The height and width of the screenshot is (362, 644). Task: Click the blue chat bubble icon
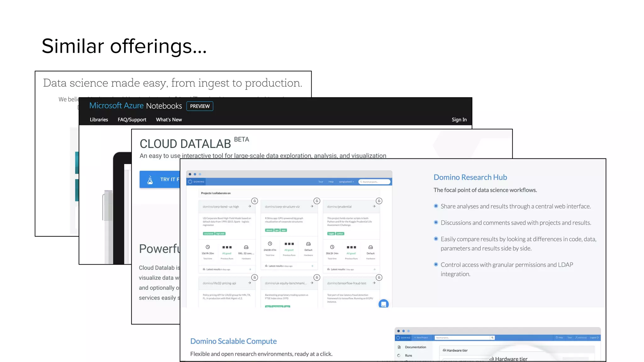click(x=383, y=304)
